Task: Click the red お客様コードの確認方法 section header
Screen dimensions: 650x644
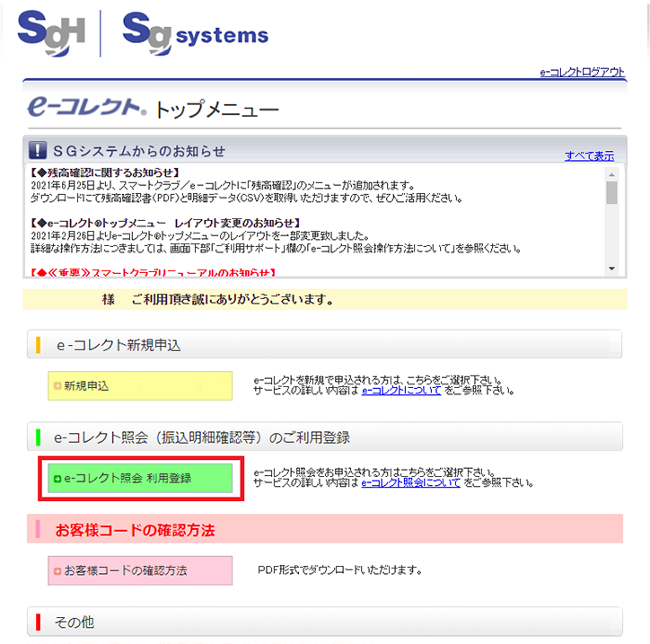Action: [x=325, y=529]
